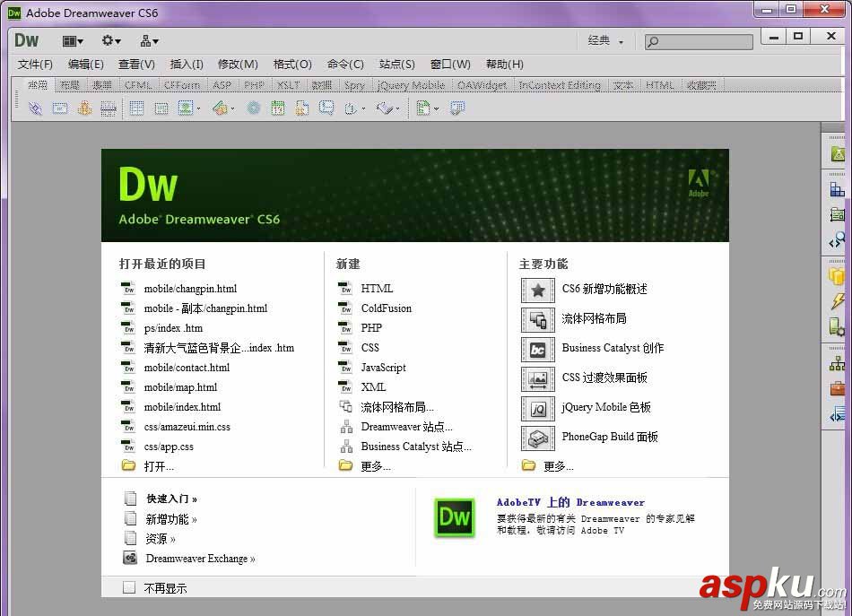Create a new Dreamweaver 站点
This screenshot has height=616, width=852.
click(x=406, y=427)
